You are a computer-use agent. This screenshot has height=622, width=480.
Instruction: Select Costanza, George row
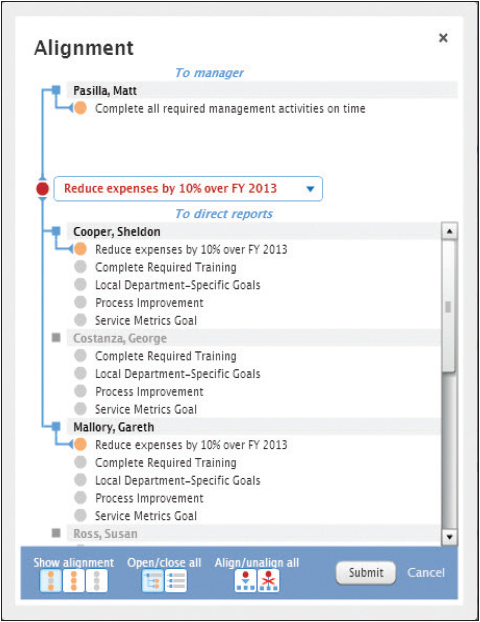(254, 338)
